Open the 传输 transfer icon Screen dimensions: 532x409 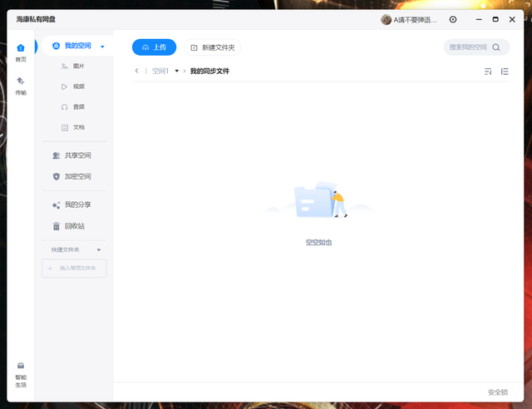(21, 86)
